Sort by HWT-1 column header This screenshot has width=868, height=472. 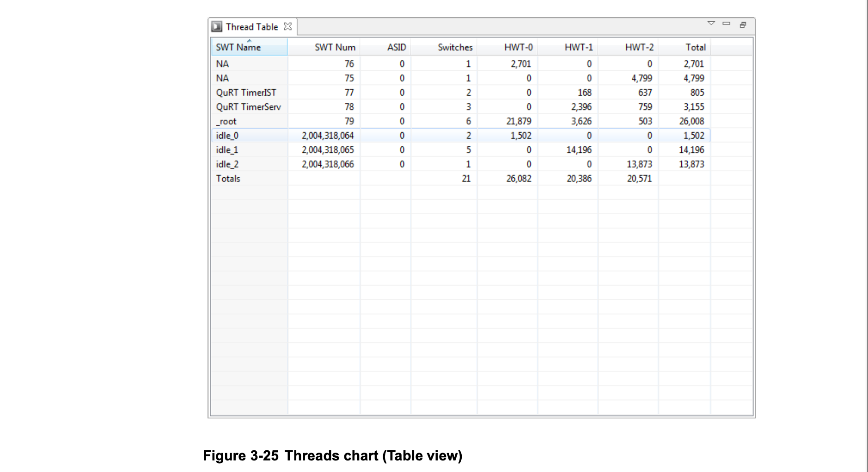[x=568, y=47]
